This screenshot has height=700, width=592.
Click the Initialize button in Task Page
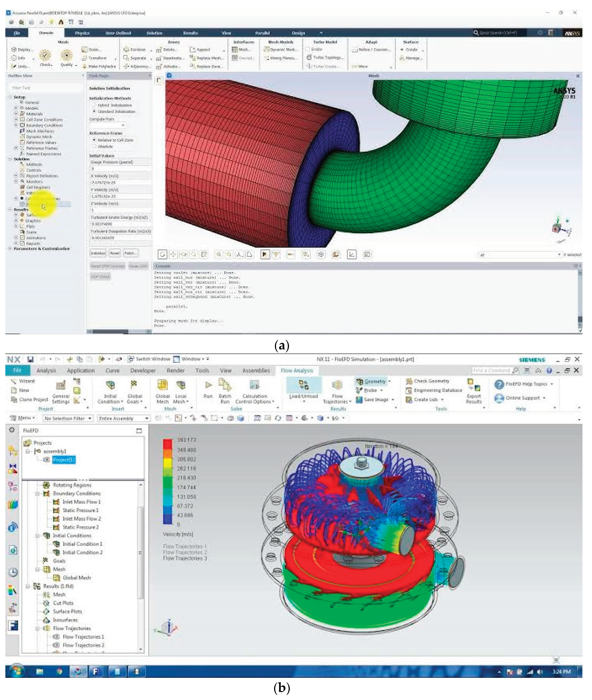pos(98,253)
